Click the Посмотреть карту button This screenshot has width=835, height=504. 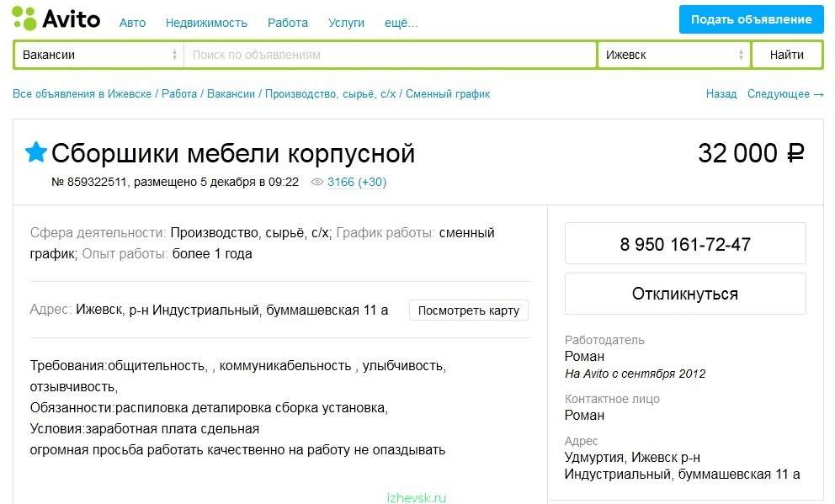pos(469,310)
